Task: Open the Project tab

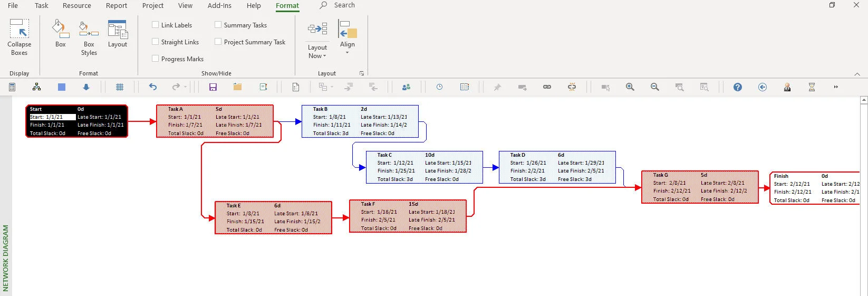Action: pos(153,5)
